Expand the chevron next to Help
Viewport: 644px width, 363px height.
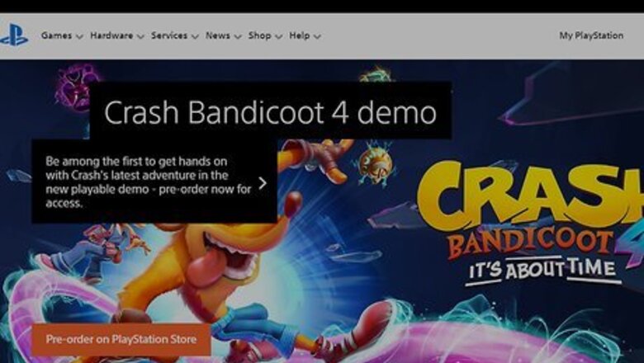(317, 36)
